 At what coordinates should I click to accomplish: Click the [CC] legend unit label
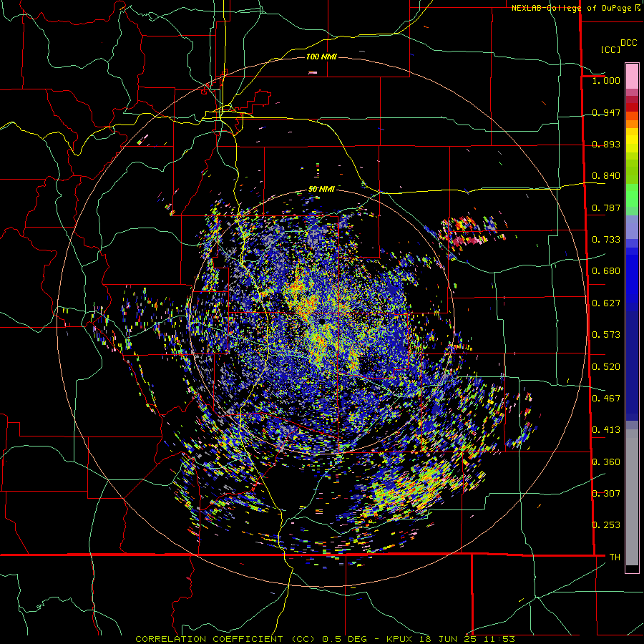[x=610, y=49]
